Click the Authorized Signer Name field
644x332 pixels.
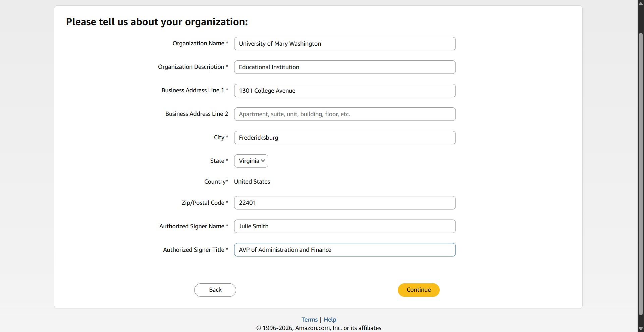click(345, 226)
